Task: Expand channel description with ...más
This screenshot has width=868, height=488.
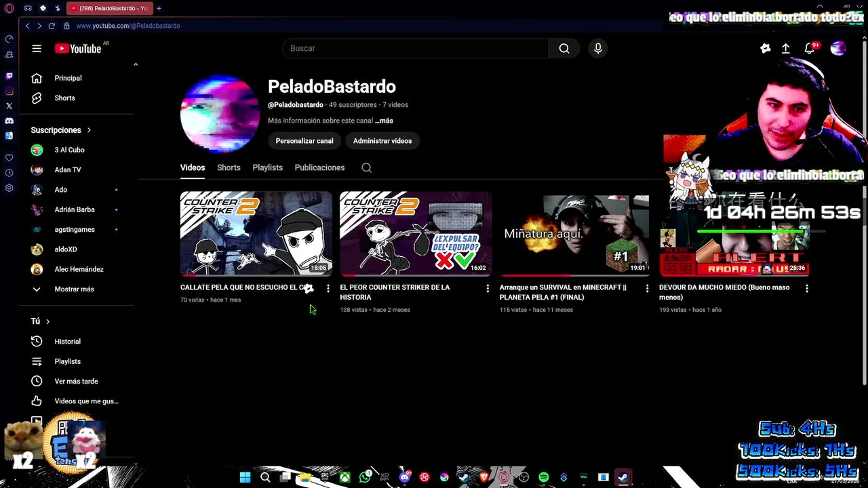Action: 384,121
